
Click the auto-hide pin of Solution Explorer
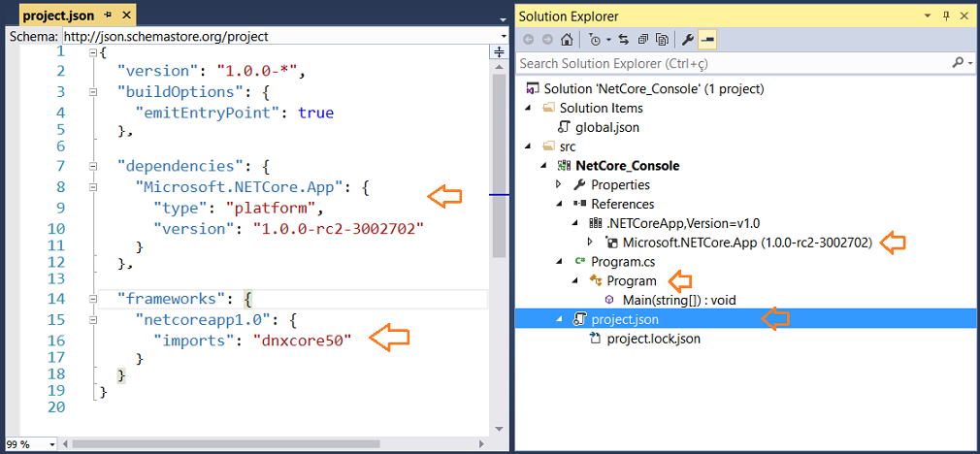[x=946, y=16]
